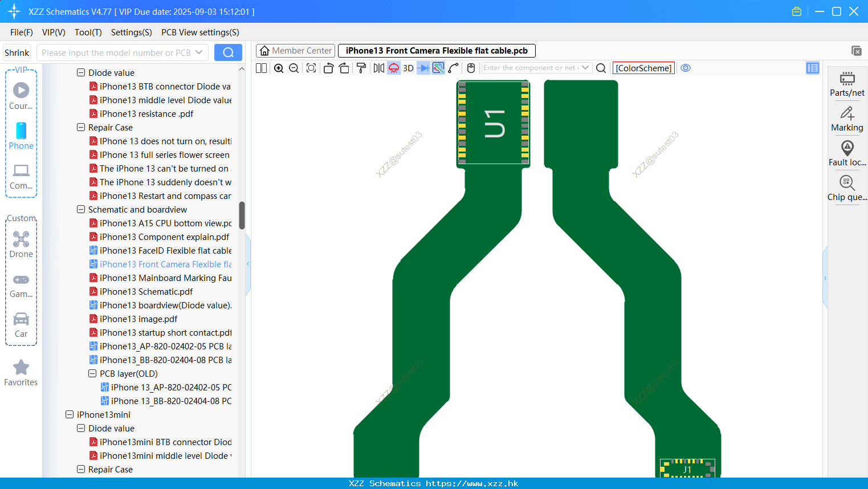Rotate board counterclockwise

point(328,68)
